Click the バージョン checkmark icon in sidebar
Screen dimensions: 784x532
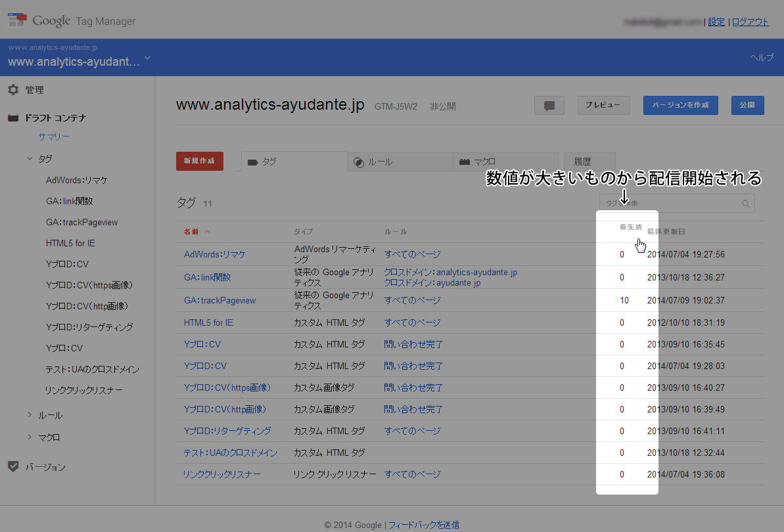pyautogui.click(x=14, y=466)
